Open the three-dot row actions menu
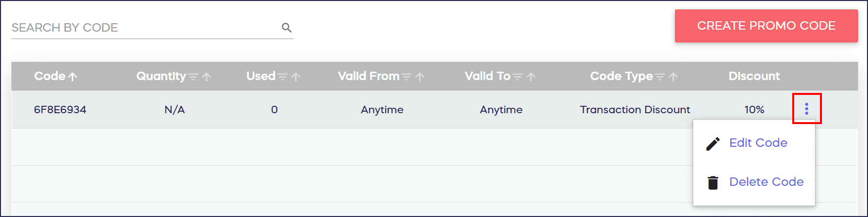Image resolution: width=868 pixels, height=217 pixels. click(807, 109)
